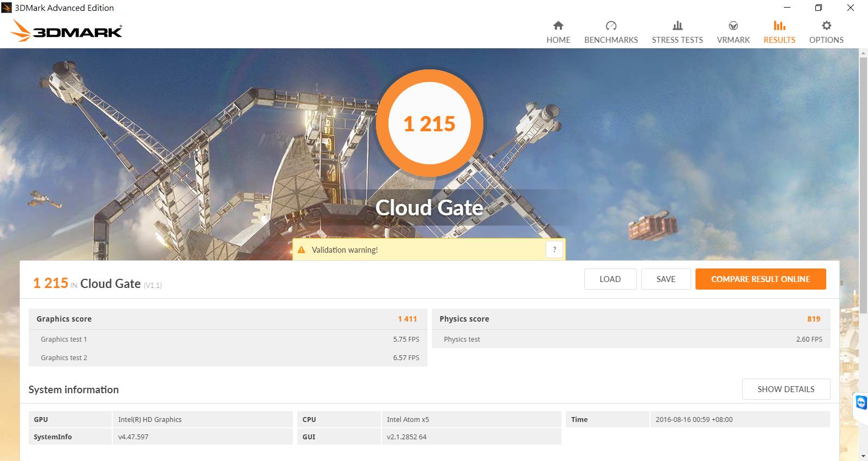868x461 pixels.
Task: Click the Physics score value 819
Action: 814,319
